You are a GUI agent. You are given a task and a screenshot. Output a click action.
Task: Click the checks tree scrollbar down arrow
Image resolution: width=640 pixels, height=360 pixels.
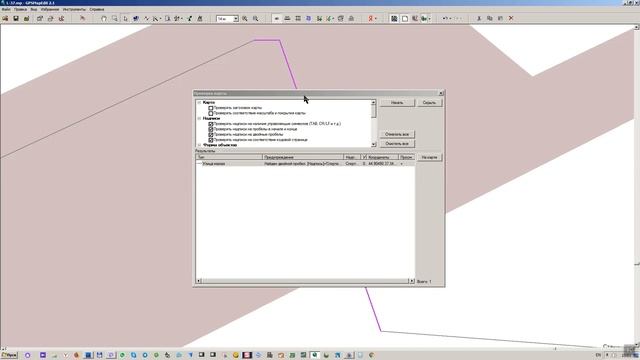[x=373, y=144]
